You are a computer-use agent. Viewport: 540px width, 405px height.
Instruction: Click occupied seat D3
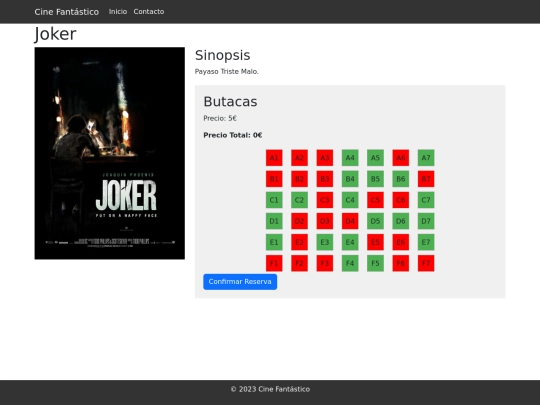(x=325, y=221)
